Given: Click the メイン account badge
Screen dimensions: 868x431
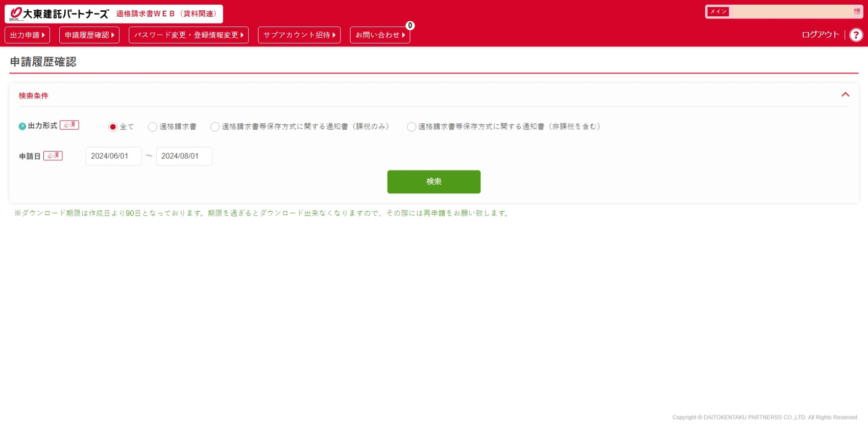Looking at the screenshot, I should [x=718, y=12].
